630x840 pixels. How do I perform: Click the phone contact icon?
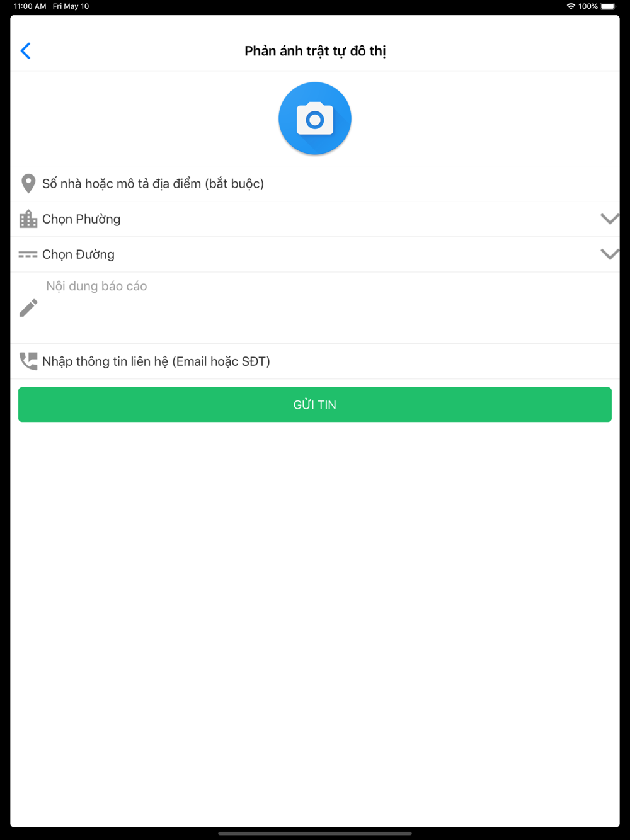click(28, 361)
